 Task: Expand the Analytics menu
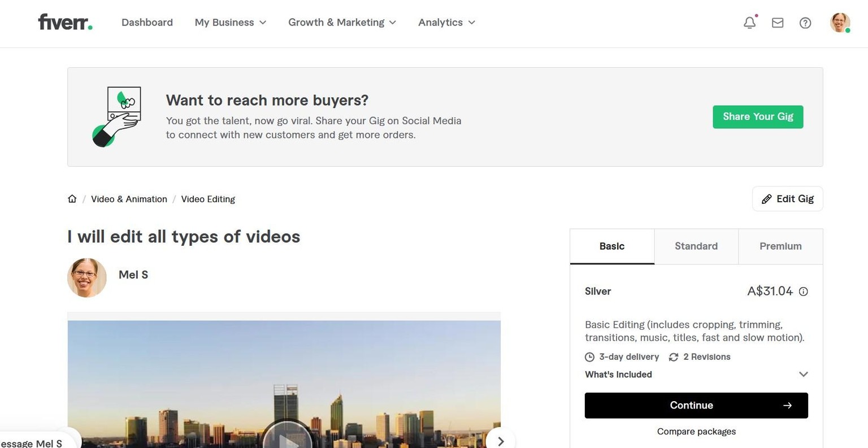click(447, 23)
